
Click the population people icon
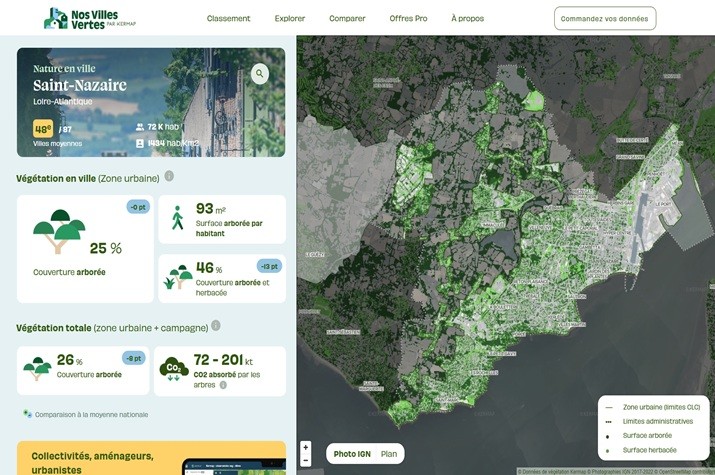pyautogui.click(x=140, y=127)
